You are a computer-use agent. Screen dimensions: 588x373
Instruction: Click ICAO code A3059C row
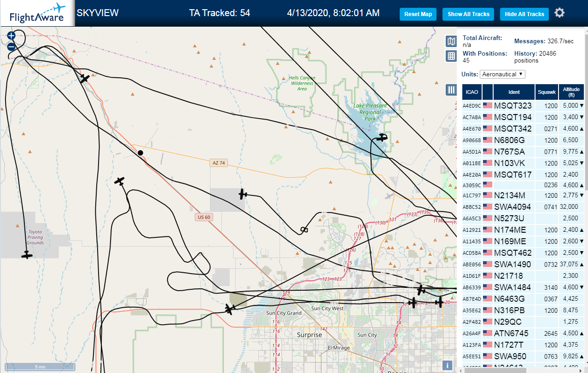[524, 185]
